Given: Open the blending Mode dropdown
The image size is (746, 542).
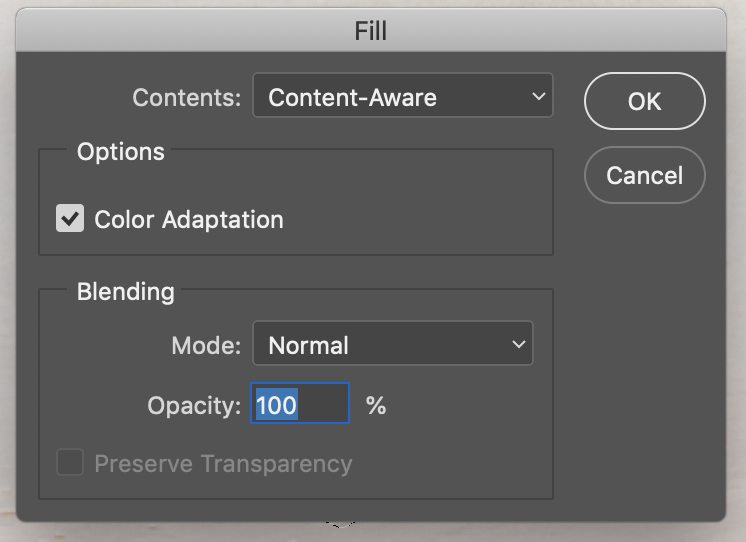Looking at the screenshot, I should point(392,345).
